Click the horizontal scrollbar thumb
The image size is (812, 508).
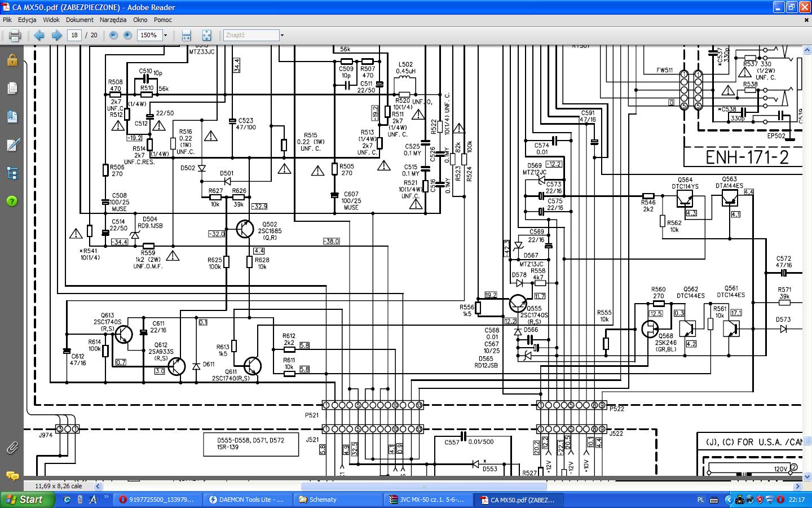tap(423, 486)
